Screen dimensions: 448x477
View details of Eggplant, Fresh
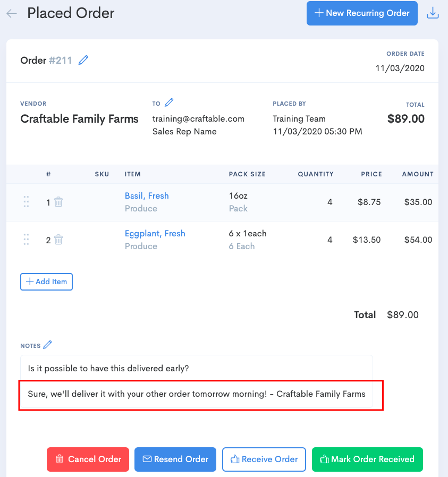pos(155,233)
